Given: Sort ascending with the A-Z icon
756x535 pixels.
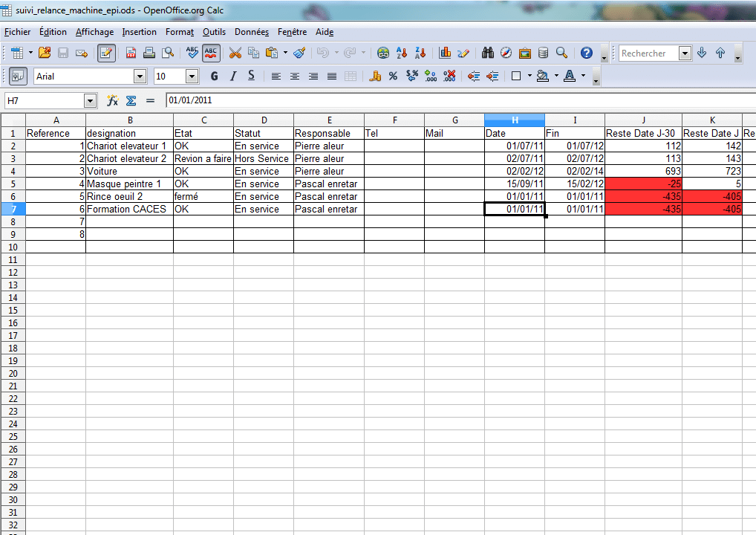Looking at the screenshot, I should [x=402, y=53].
